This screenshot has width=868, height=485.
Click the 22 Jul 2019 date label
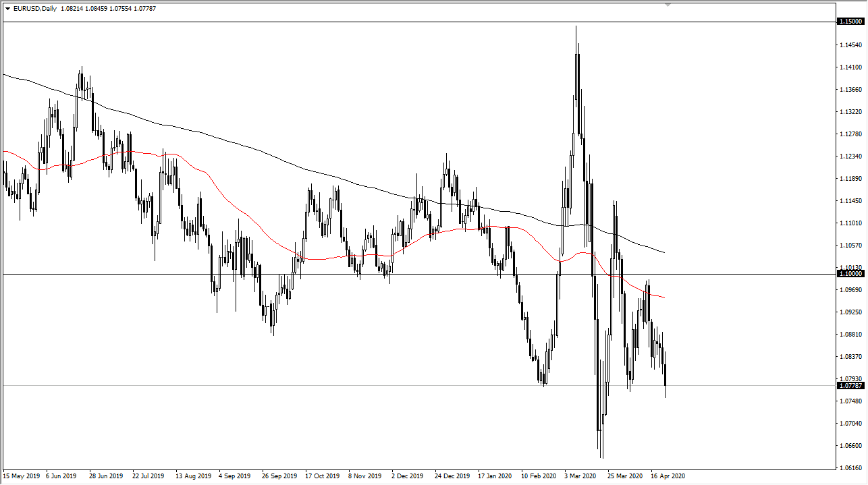150,476
